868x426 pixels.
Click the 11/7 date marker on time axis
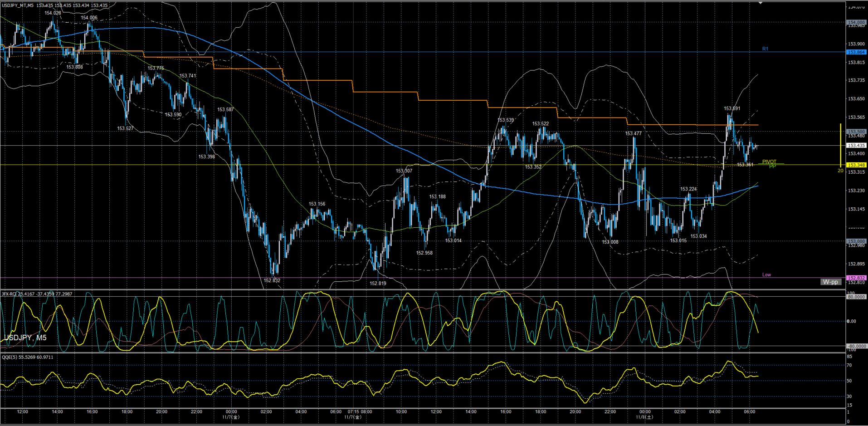[231, 416]
